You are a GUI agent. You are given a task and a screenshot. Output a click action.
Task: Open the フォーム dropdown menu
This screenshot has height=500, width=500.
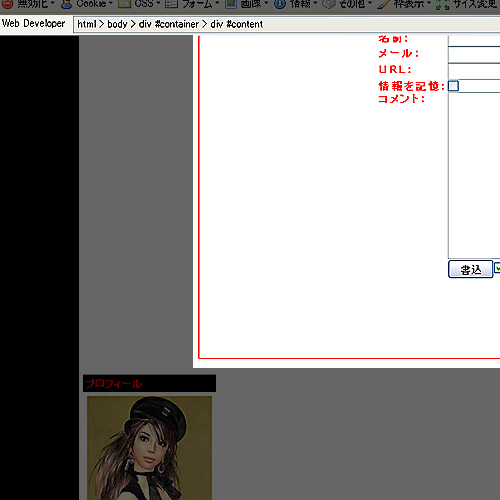pos(197,4)
